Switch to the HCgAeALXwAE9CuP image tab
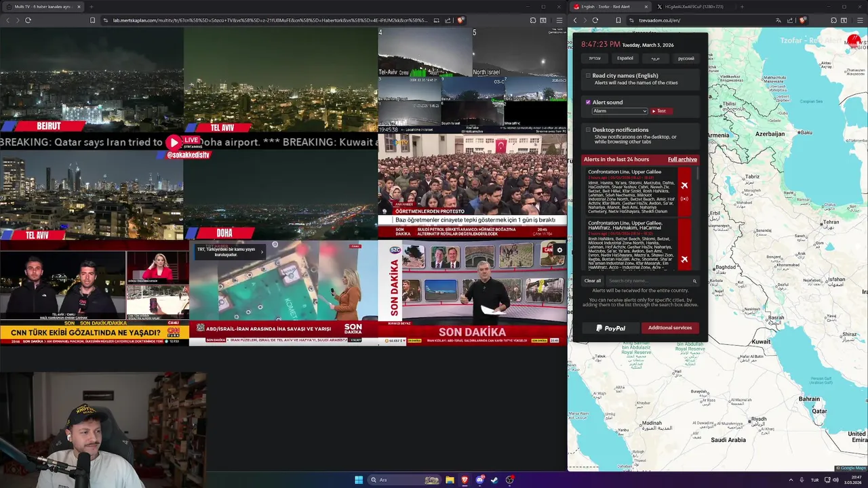Image resolution: width=868 pixels, height=488 pixels. click(694, 7)
